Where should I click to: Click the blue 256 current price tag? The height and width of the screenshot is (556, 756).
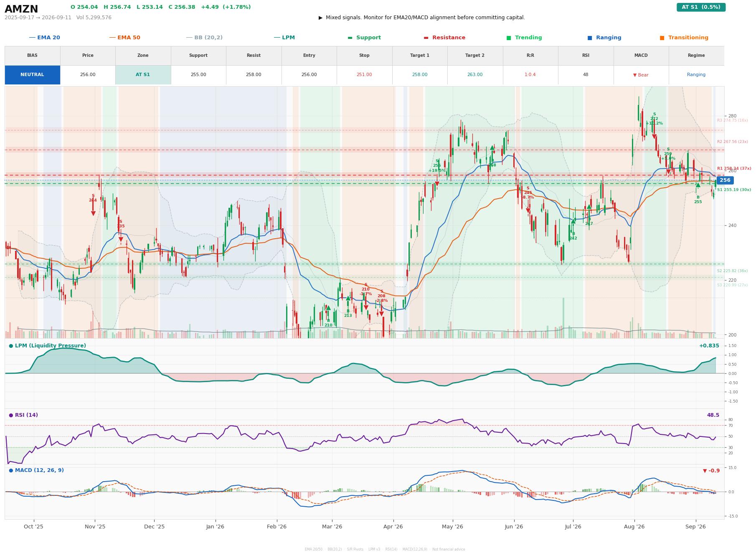pos(725,180)
